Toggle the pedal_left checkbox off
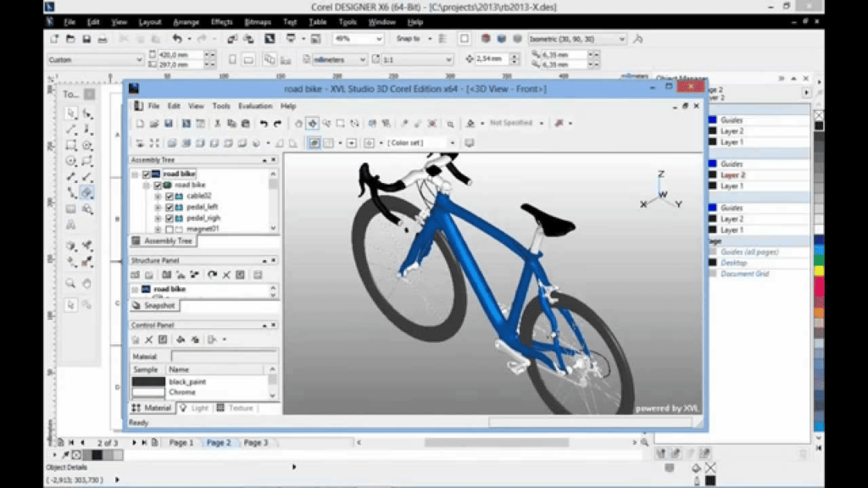The width and height of the screenshot is (868, 488). [x=169, y=208]
